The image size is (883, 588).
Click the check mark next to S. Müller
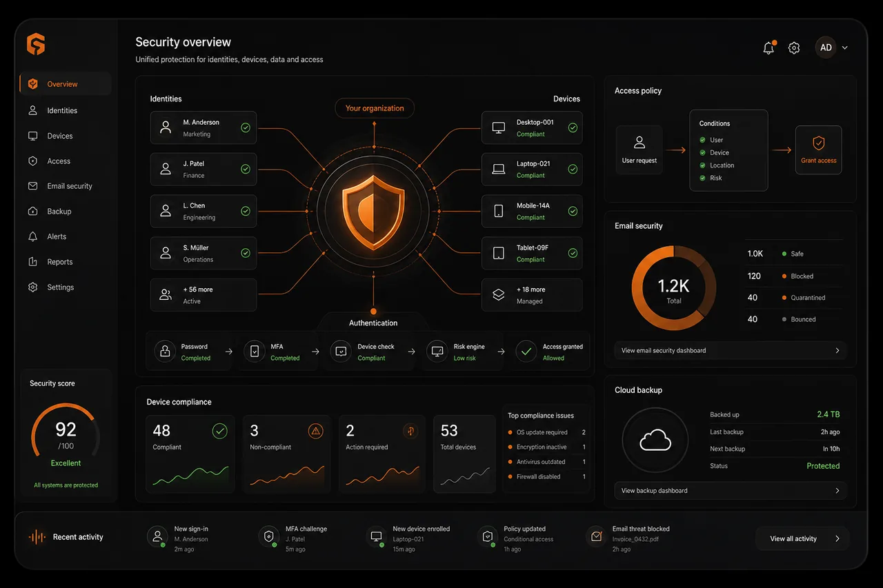click(246, 253)
